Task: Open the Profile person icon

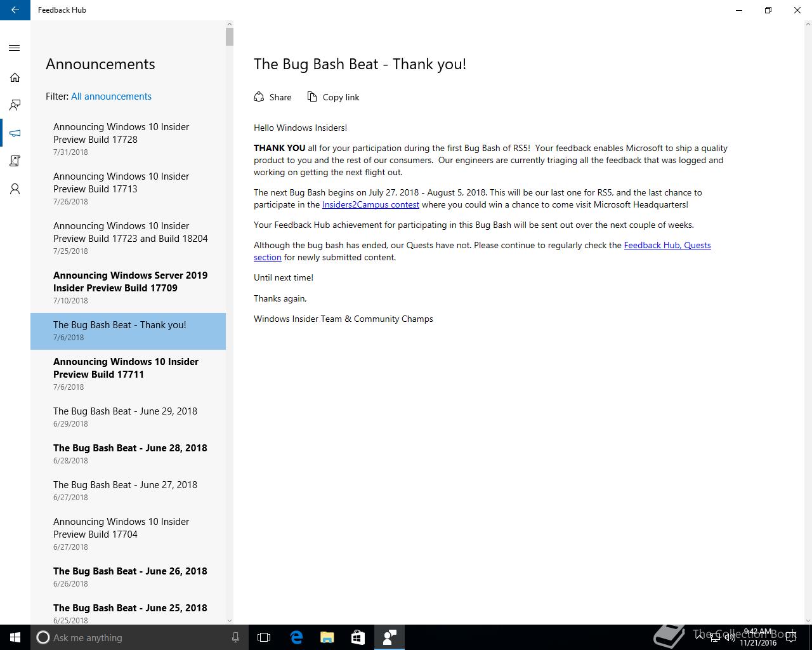Action: pos(15,189)
